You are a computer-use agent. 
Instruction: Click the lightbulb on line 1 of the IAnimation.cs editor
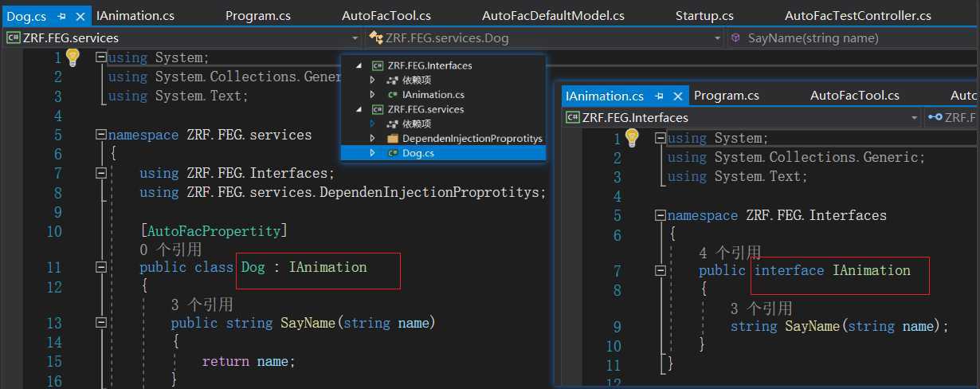click(x=633, y=138)
